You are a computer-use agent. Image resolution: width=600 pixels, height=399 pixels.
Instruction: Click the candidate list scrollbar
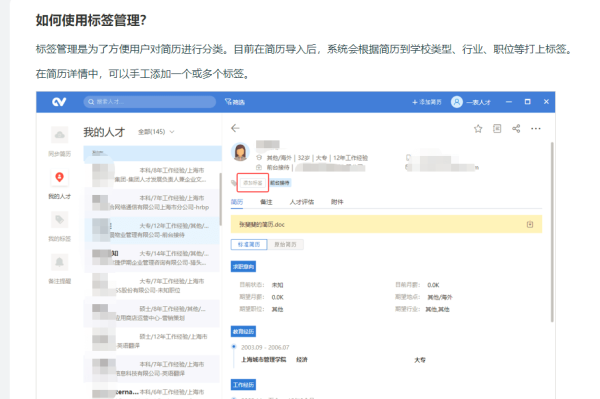pyautogui.click(x=220, y=199)
